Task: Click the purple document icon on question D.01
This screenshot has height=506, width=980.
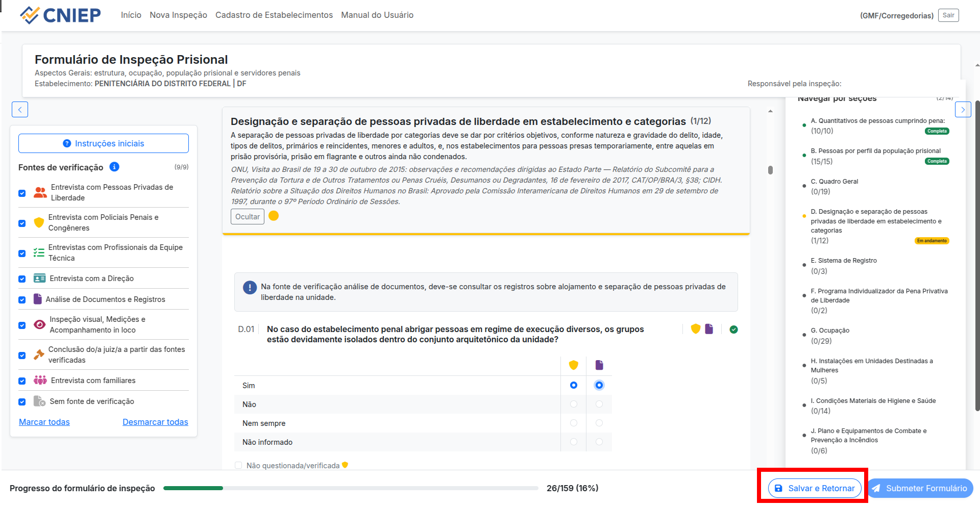Action: click(709, 329)
